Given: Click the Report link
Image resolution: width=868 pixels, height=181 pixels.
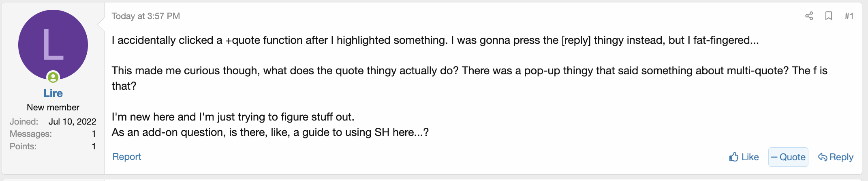Looking at the screenshot, I should (126, 157).
